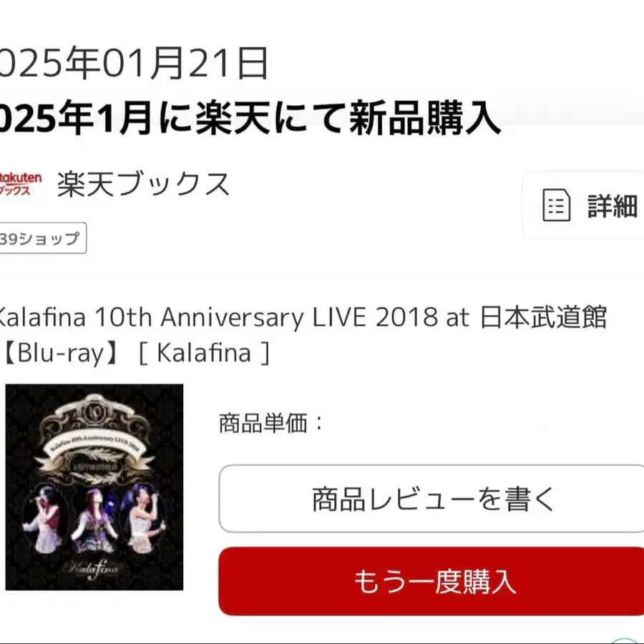Select the 商品単価 price label
Image resolution: width=644 pixels, height=644 pixels.
pyautogui.click(x=271, y=423)
